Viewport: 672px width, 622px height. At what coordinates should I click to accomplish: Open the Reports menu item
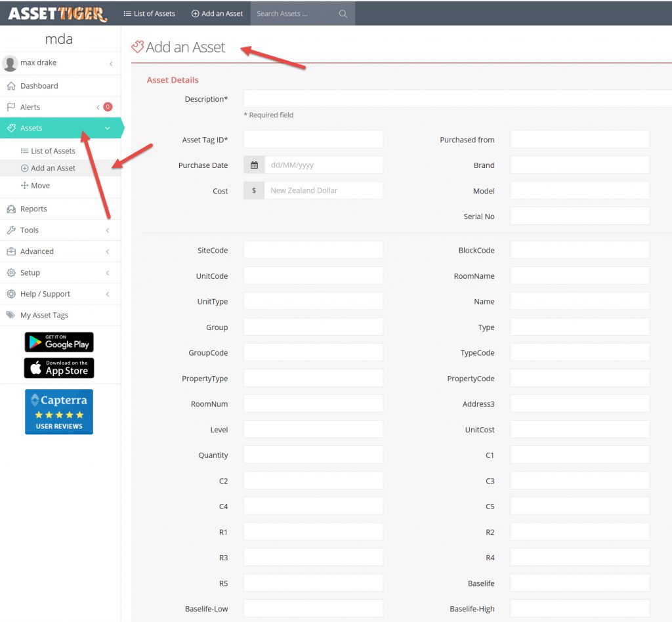[33, 209]
